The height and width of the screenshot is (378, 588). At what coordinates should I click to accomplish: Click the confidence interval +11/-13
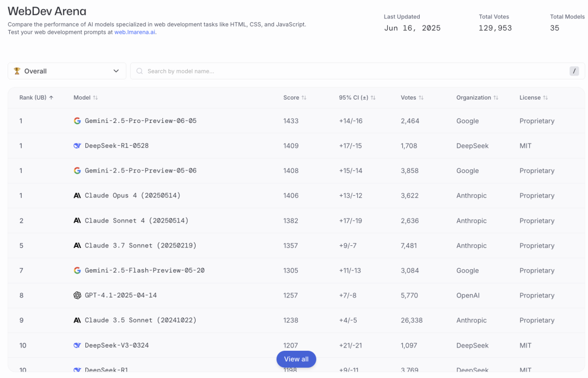(x=350, y=270)
